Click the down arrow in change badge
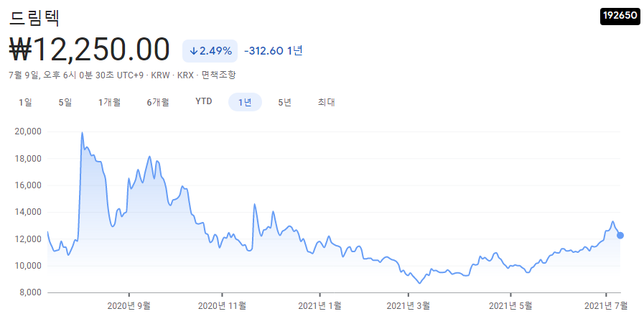The height and width of the screenshot is (319, 644). (x=194, y=51)
